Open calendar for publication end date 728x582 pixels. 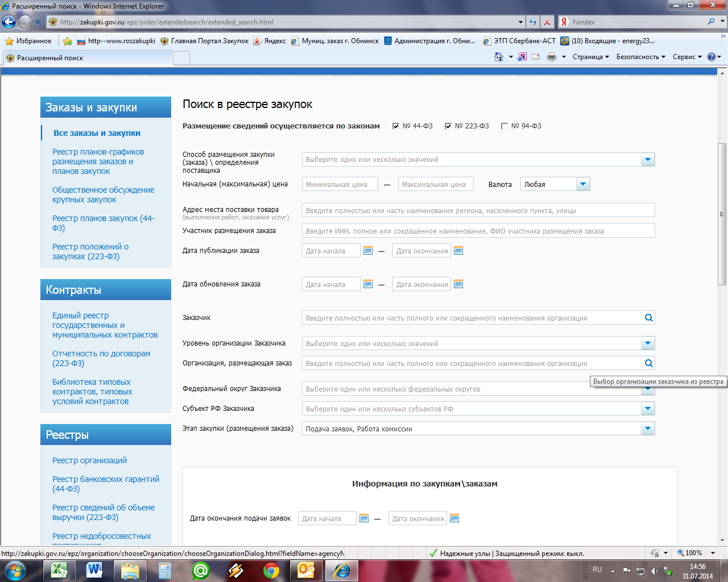pos(458,251)
